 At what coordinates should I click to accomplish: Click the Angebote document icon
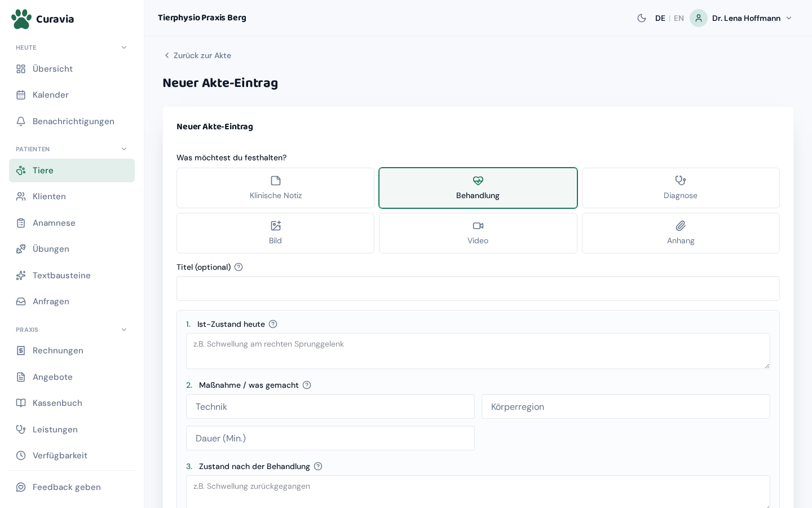point(21,377)
